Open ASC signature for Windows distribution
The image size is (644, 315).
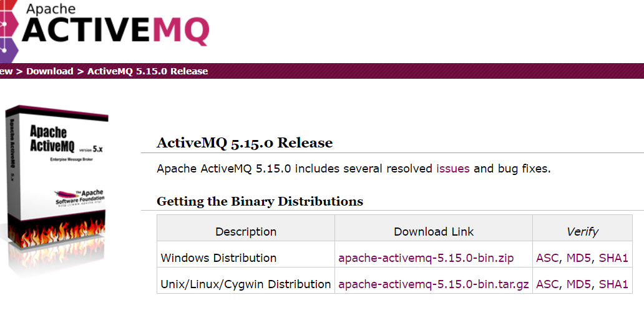pyautogui.click(x=547, y=258)
